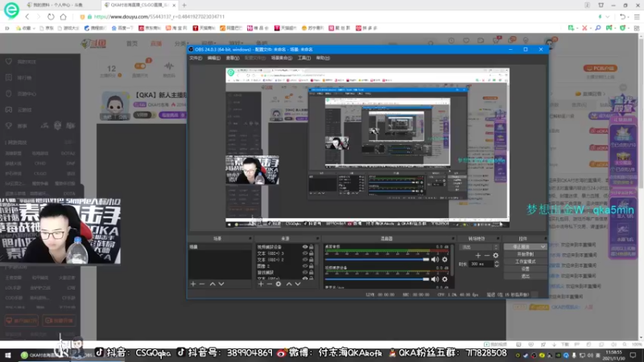
Task: Open the 淡出 transition type dropdown
Action: [x=480, y=247]
